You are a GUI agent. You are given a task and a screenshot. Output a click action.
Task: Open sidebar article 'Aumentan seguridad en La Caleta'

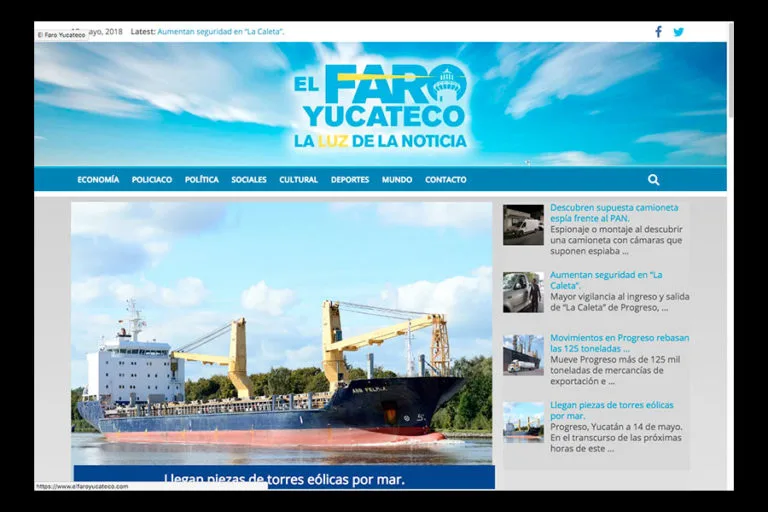(x=606, y=280)
